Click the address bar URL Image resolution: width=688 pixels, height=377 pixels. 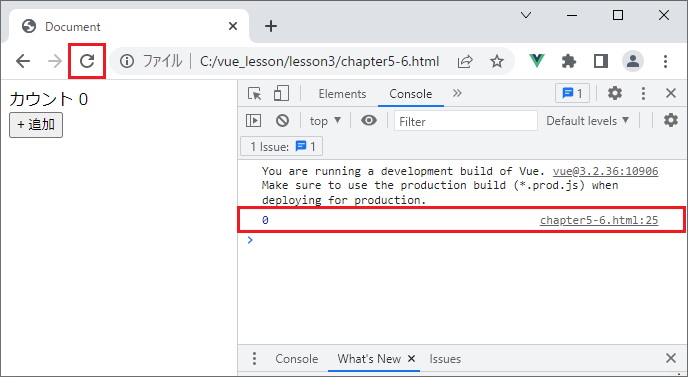pyautogui.click(x=319, y=61)
